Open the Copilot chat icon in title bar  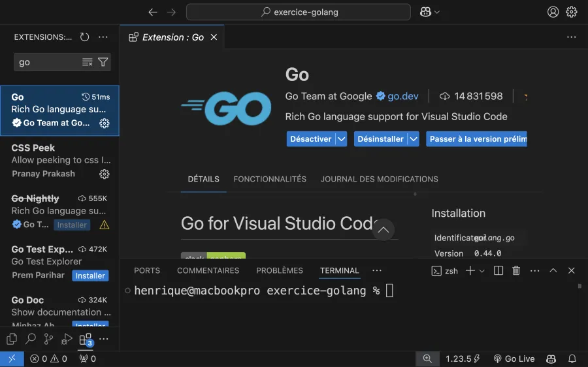(425, 12)
